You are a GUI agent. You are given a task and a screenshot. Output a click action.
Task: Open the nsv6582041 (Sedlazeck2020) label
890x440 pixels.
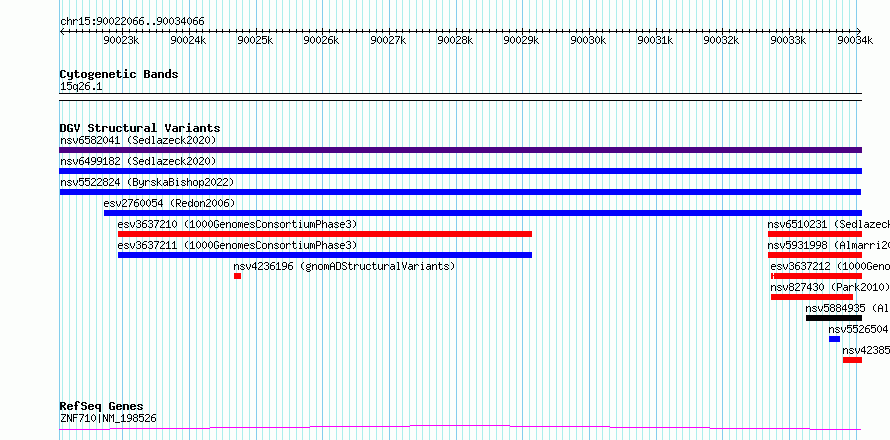point(138,140)
